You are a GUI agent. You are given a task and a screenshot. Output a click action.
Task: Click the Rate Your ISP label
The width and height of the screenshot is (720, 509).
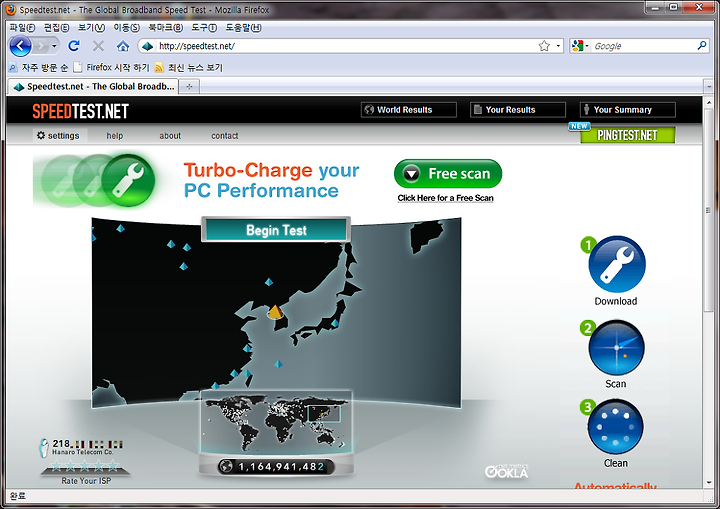[86, 481]
